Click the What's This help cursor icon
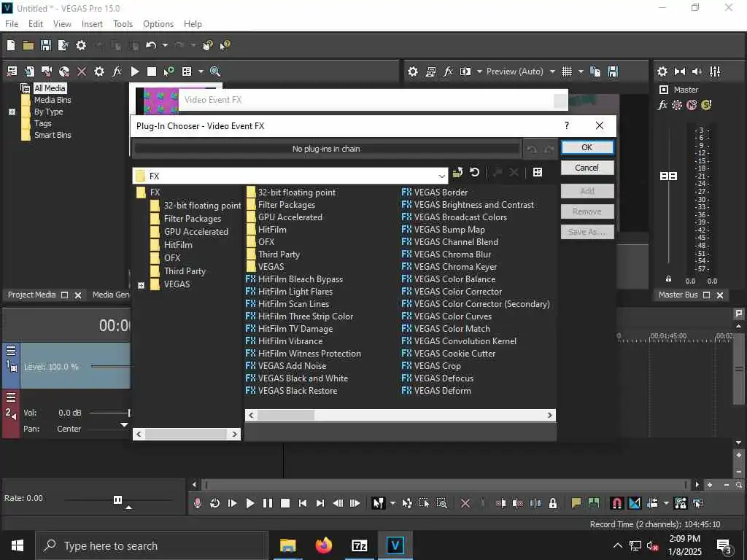 225,45
